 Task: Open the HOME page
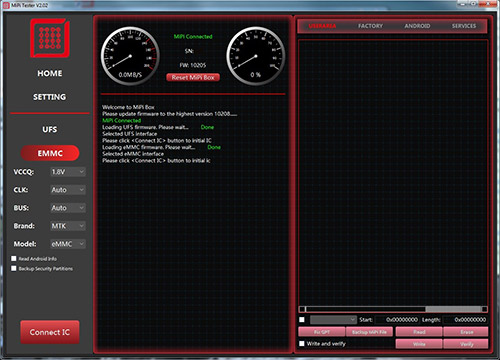coord(50,73)
